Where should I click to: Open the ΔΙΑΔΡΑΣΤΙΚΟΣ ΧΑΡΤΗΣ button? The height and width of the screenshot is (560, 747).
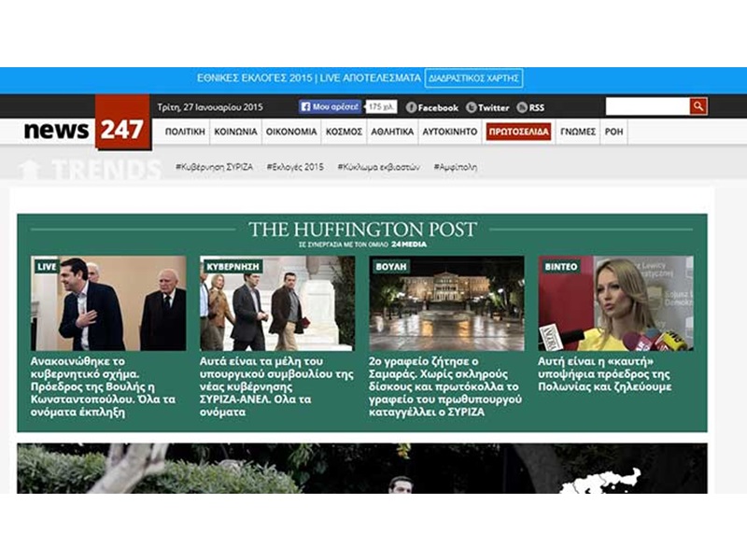[x=473, y=78]
